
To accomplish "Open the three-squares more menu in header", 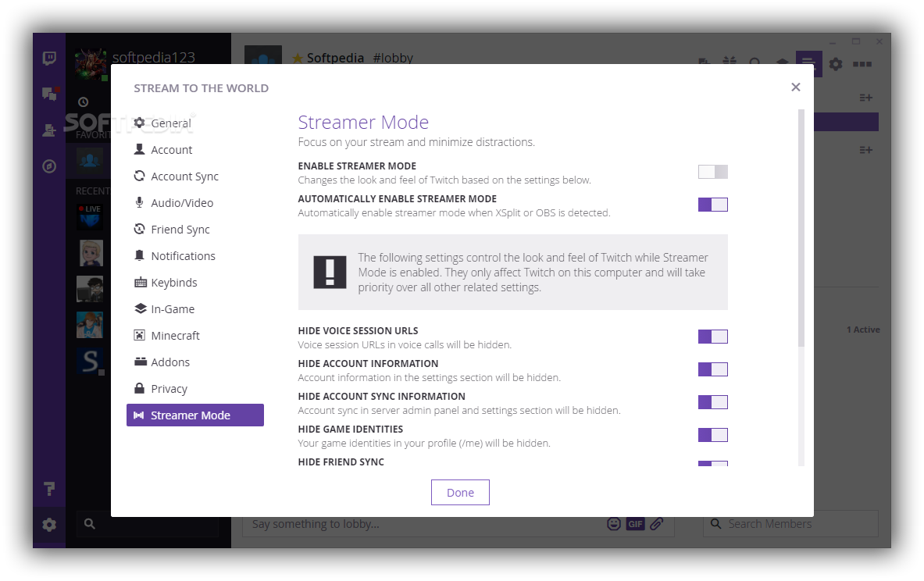I will click(x=862, y=63).
